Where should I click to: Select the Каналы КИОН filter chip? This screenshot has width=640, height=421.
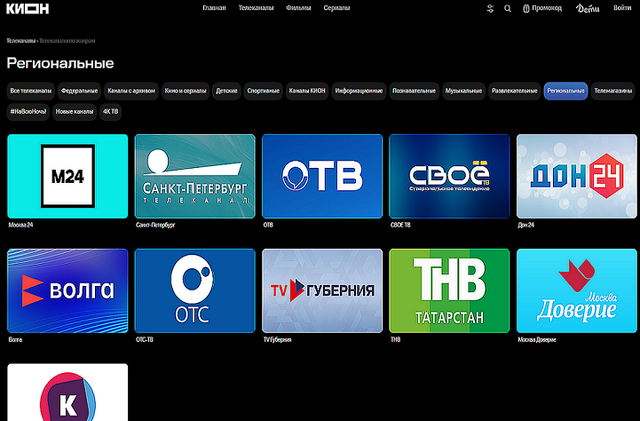click(307, 91)
